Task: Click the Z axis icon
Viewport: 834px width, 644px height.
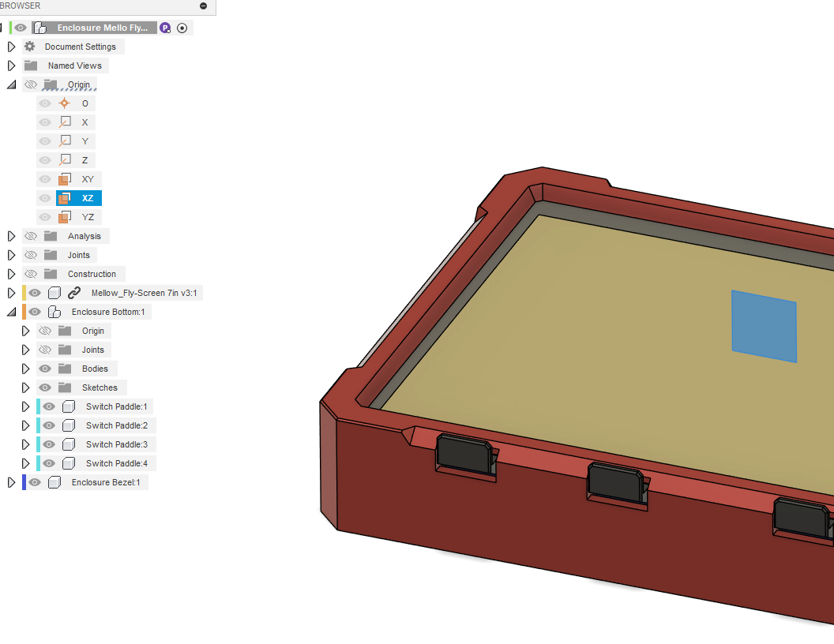Action: (65, 160)
